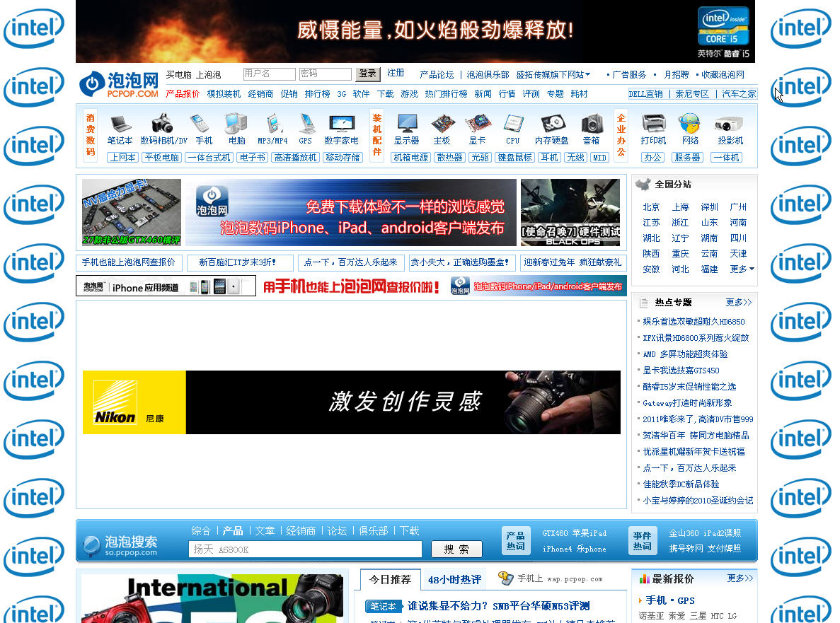Click the Intel Core i5 badge in banner
Viewport: 840px width, 623px height.
[x=723, y=27]
